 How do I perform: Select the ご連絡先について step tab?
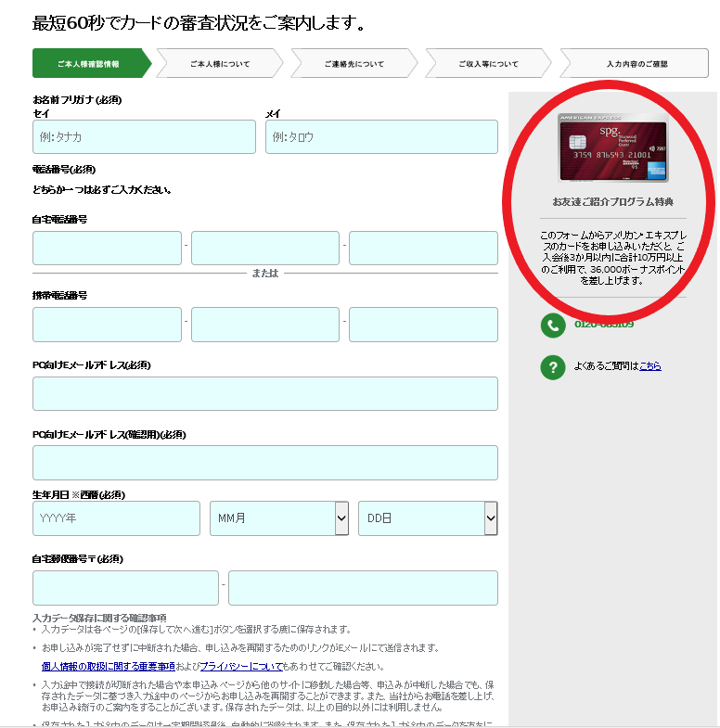coord(354,63)
